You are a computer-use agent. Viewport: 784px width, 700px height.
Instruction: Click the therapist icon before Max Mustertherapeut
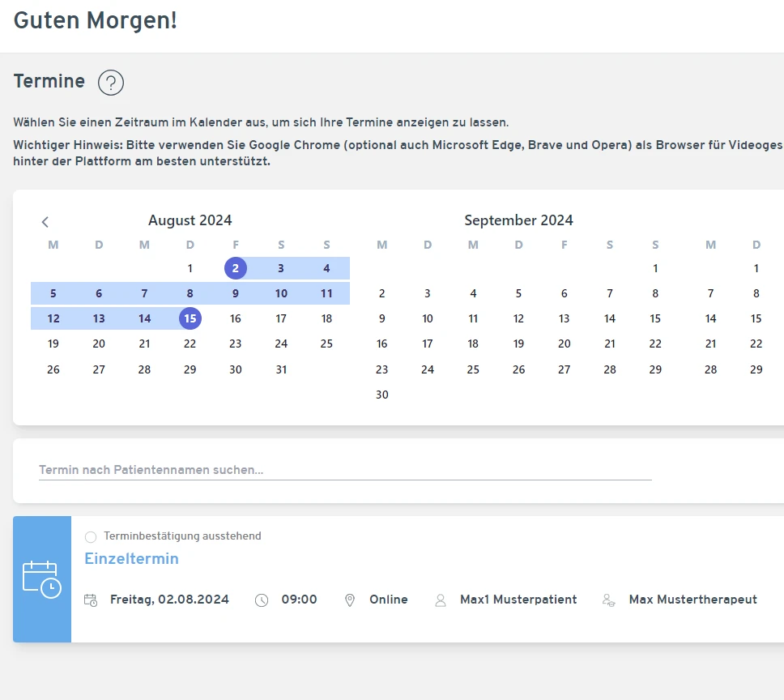608,600
